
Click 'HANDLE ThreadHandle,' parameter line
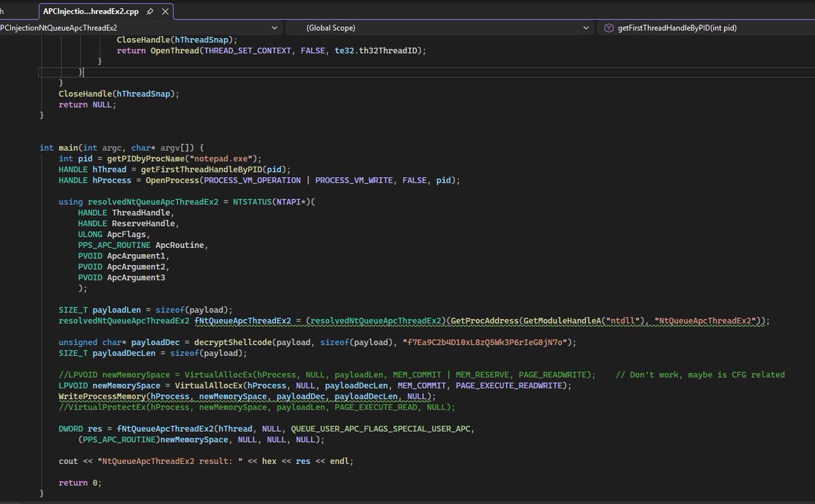[x=126, y=213]
